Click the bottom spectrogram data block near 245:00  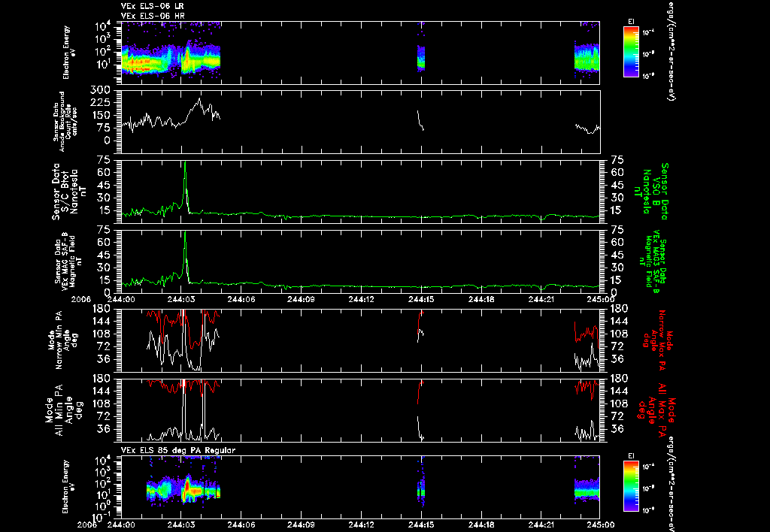(587, 490)
